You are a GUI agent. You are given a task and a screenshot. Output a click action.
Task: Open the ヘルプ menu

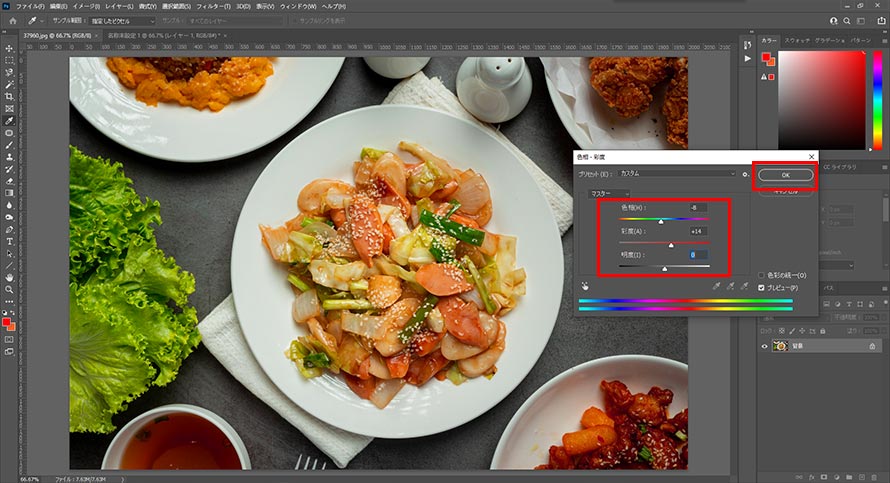334,6
